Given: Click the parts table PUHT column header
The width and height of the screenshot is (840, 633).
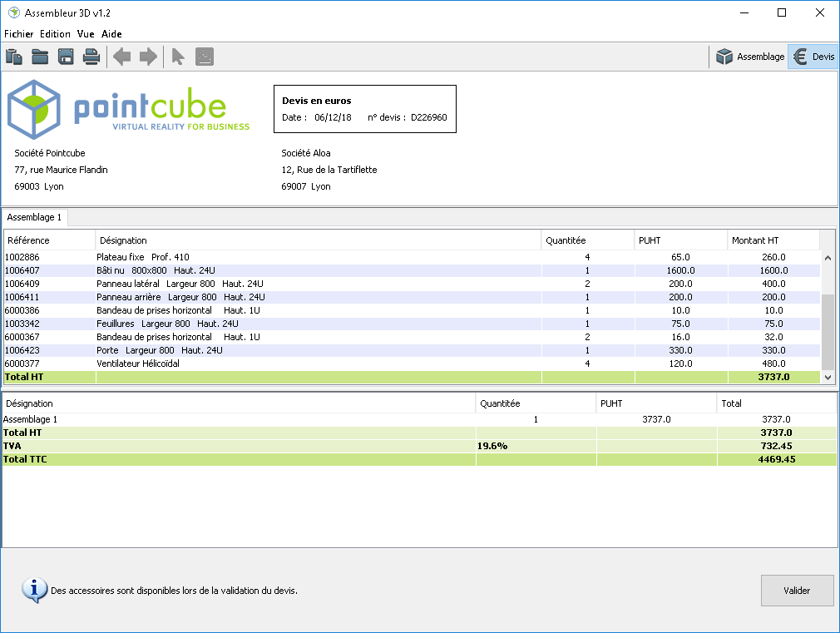Looking at the screenshot, I should click(x=681, y=240).
